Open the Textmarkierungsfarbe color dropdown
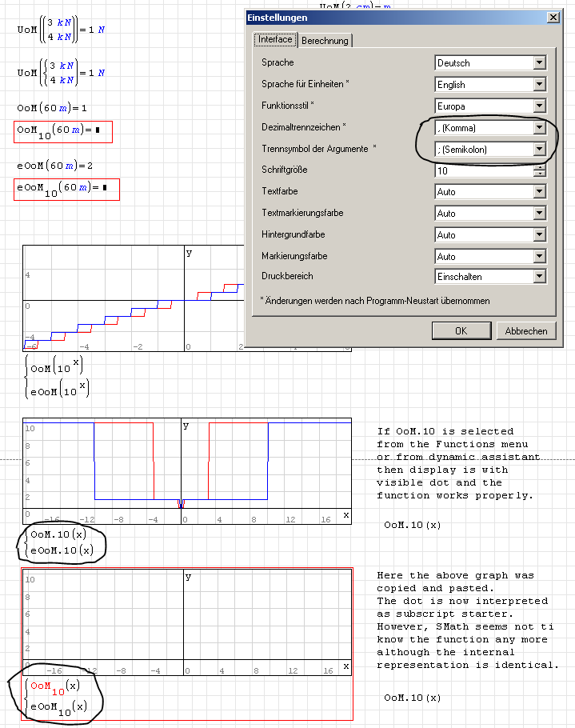575x728 pixels. tap(540, 214)
